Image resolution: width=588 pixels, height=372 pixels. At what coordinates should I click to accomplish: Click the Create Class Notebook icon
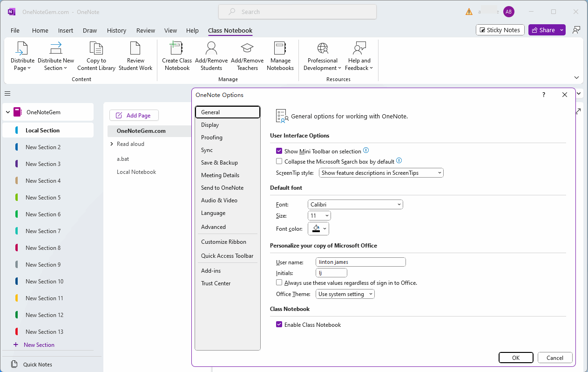click(177, 48)
